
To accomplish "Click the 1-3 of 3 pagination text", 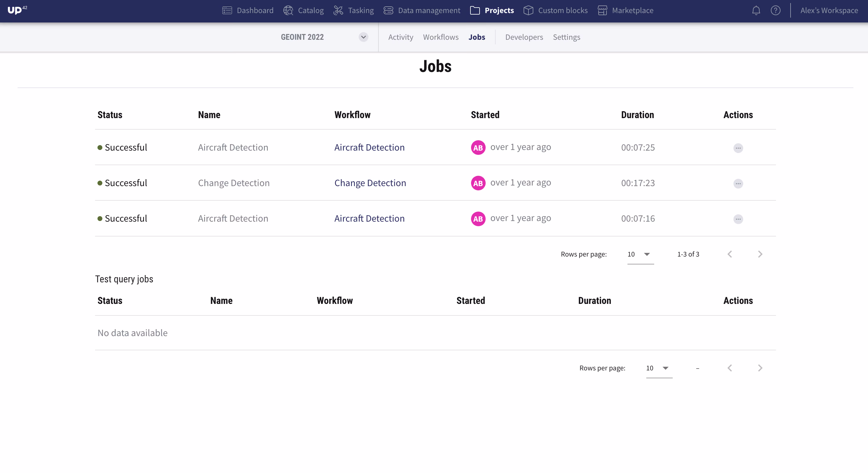I will coord(688,254).
